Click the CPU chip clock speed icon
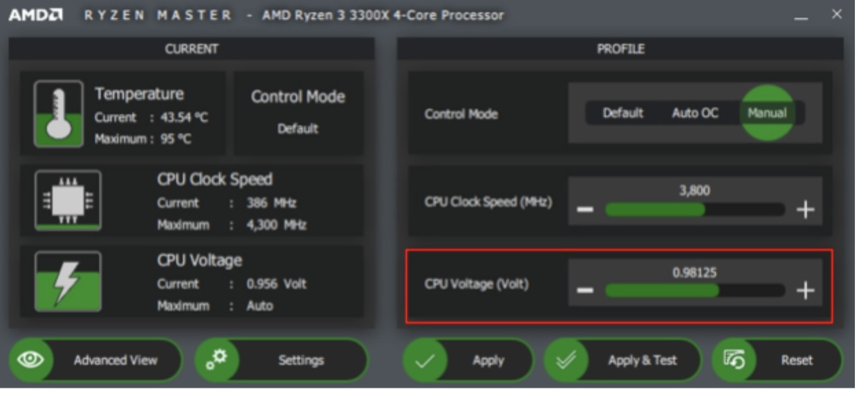 [x=67, y=200]
